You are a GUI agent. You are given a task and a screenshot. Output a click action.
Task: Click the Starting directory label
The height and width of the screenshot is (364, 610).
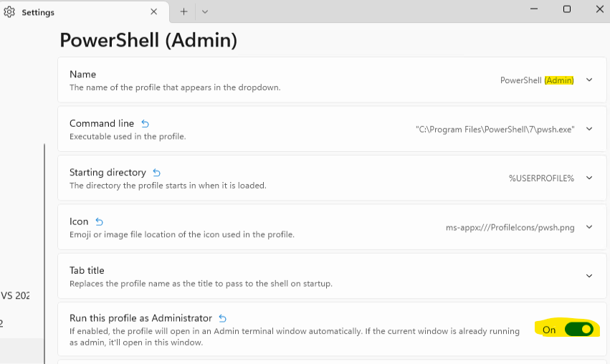108,173
